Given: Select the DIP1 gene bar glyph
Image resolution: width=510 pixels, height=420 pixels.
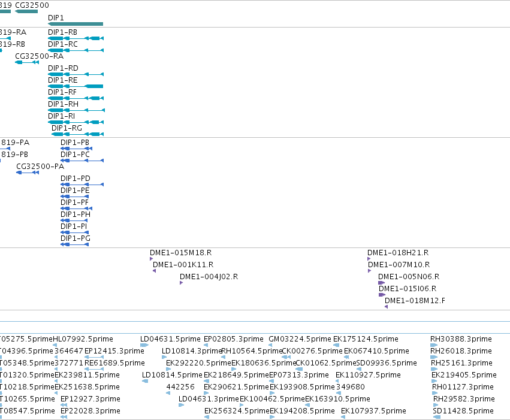Looking at the screenshot, I should (x=76, y=24).
